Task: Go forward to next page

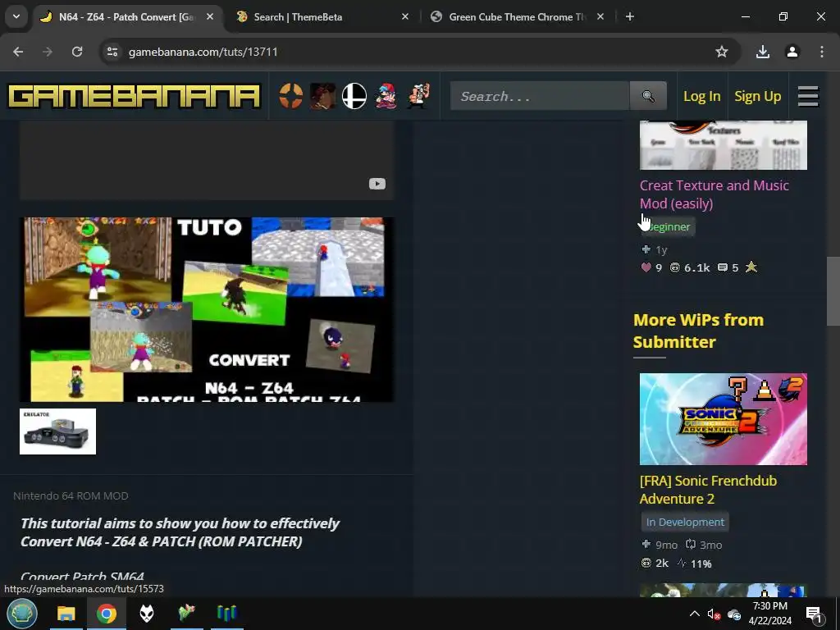Action: [48, 52]
